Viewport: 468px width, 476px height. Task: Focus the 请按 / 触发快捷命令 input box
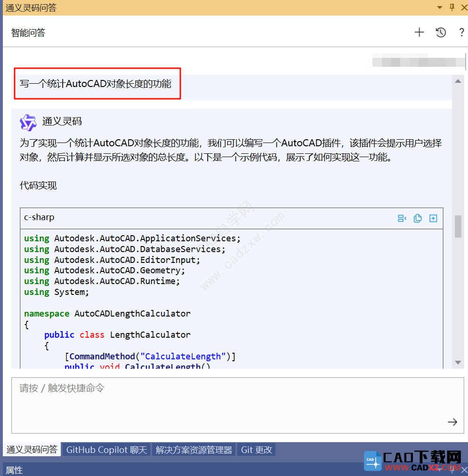click(x=238, y=405)
